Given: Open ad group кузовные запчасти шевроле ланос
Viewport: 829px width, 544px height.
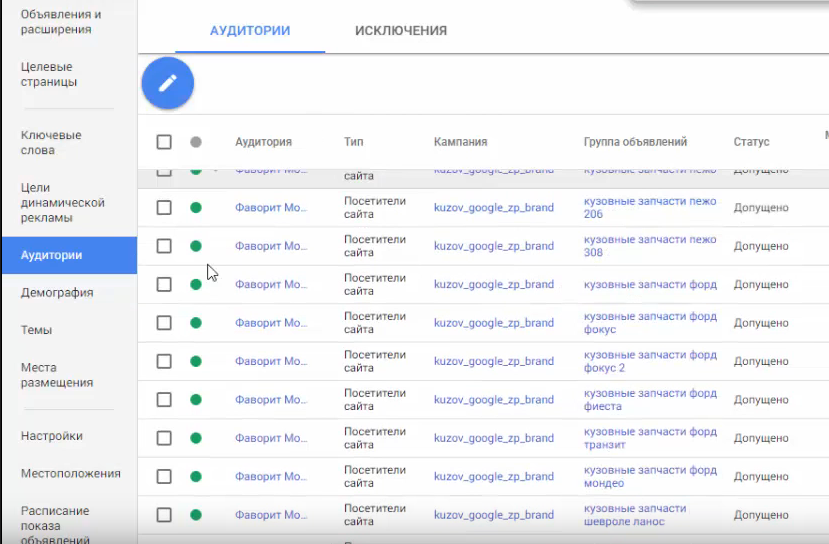Looking at the screenshot, I should 635,514.
